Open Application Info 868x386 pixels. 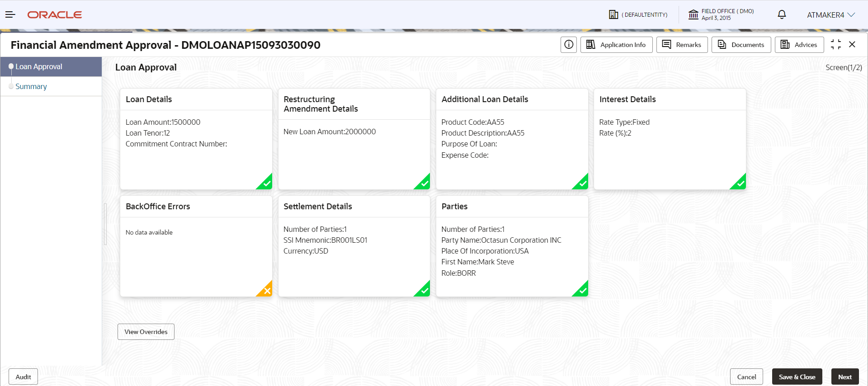[x=617, y=45]
